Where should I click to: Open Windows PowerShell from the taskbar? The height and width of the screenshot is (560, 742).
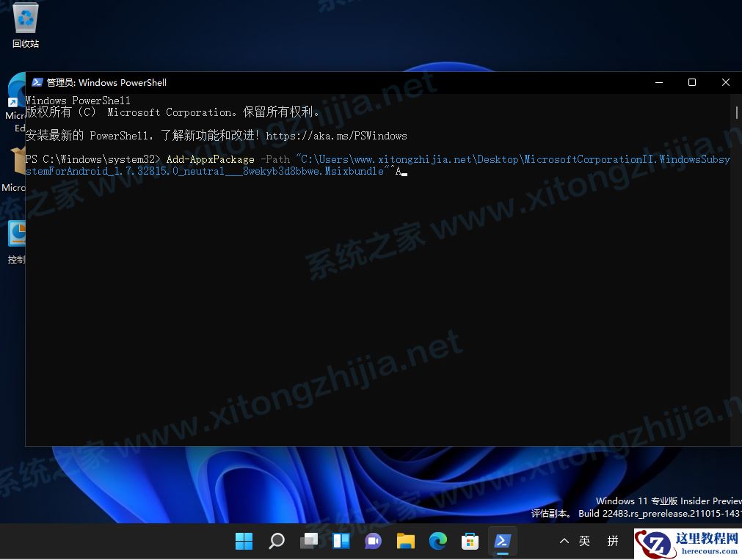(502, 541)
